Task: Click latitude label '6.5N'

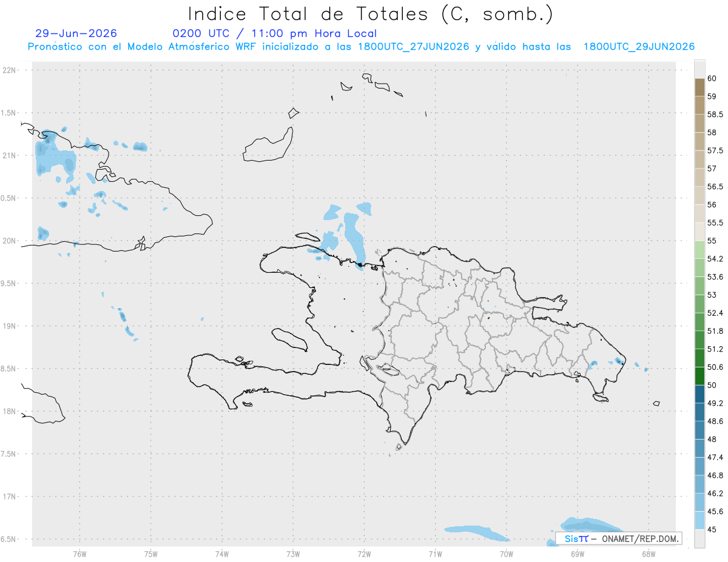Action: tap(9, 539)
